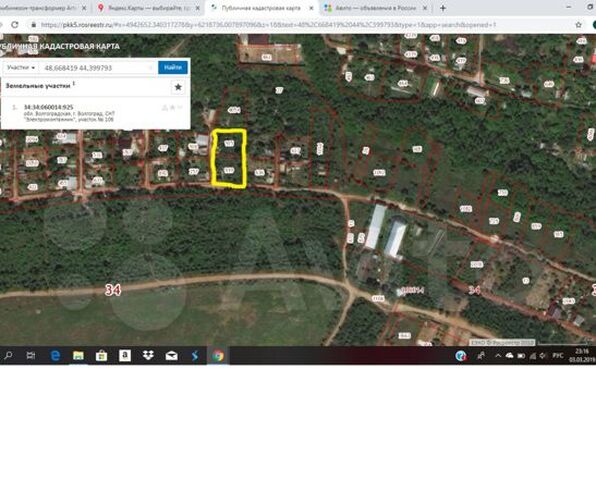Open Microsoft Store from the taskbar

coord(101,355)
